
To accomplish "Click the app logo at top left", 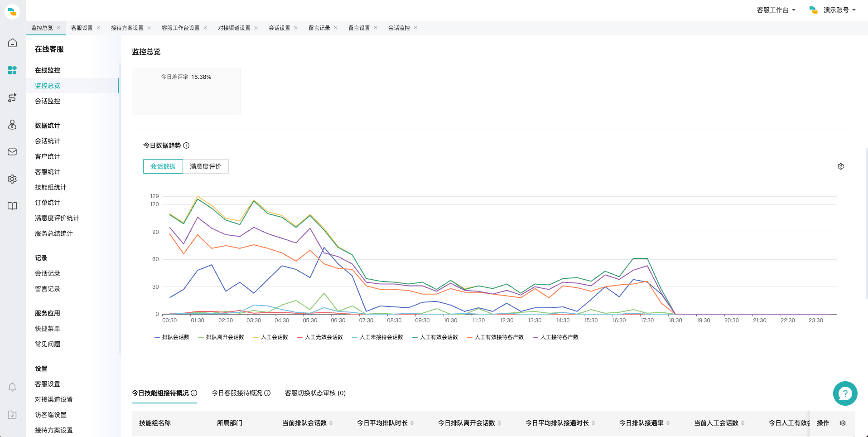I will [12, 11].
